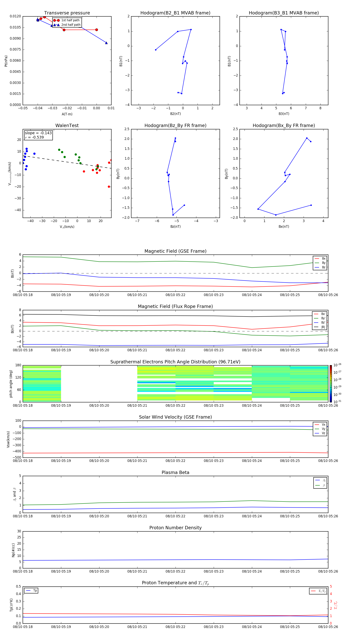This screenshot has height=644, width=351.
Task: Click the "Hodogram(Bz_By FR frame)" title
Action: point(175,125)
